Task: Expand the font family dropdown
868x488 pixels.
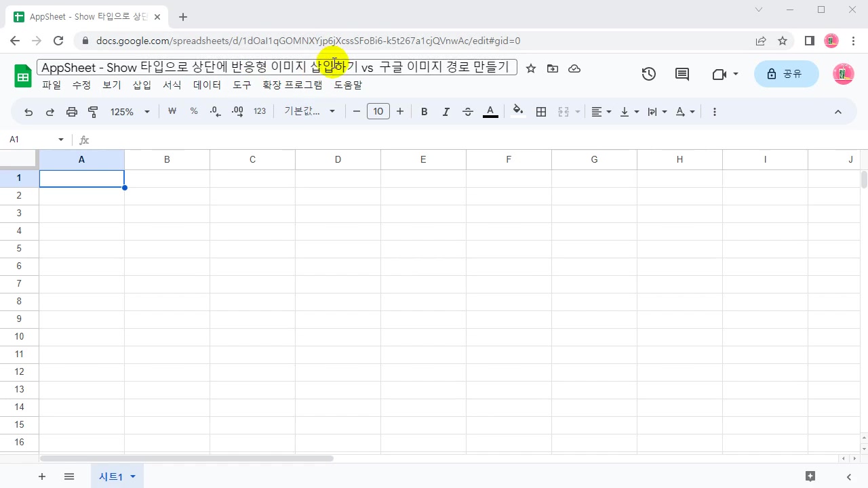Action: 310,112
